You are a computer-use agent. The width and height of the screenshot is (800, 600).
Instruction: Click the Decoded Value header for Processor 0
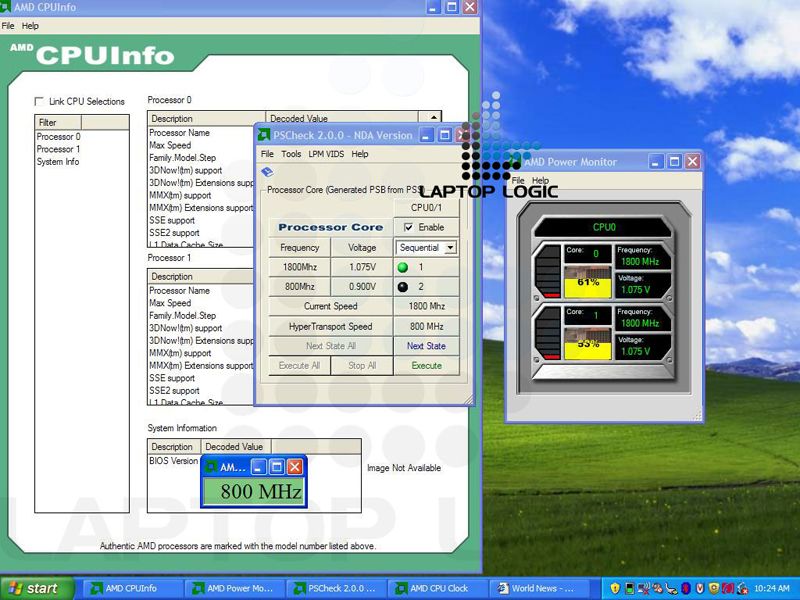tap(341, 118)
